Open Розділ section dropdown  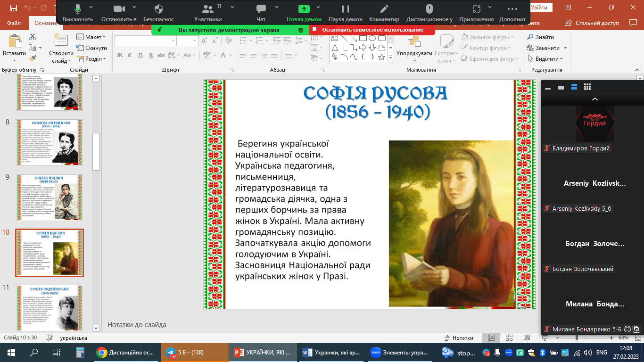pyautogui.click(x=91, y=59)
